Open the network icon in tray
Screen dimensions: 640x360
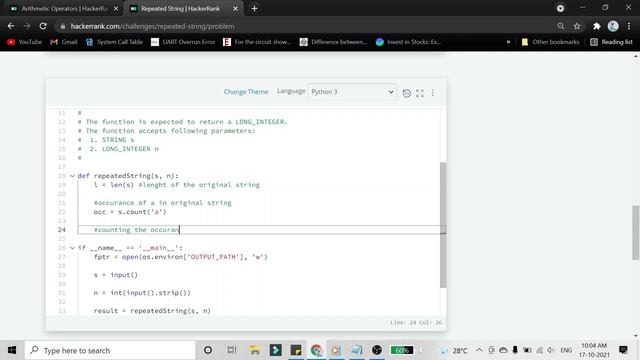click(539, 350)
